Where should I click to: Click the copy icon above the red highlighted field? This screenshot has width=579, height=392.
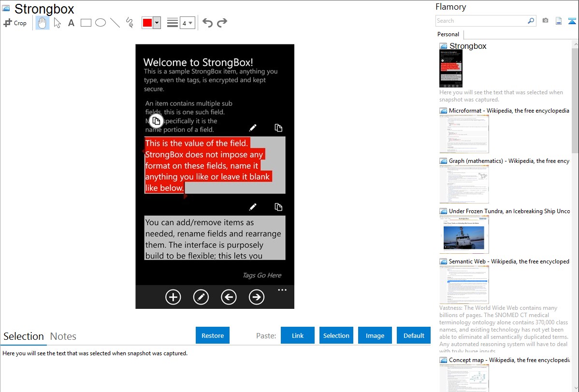click(278, 128)
